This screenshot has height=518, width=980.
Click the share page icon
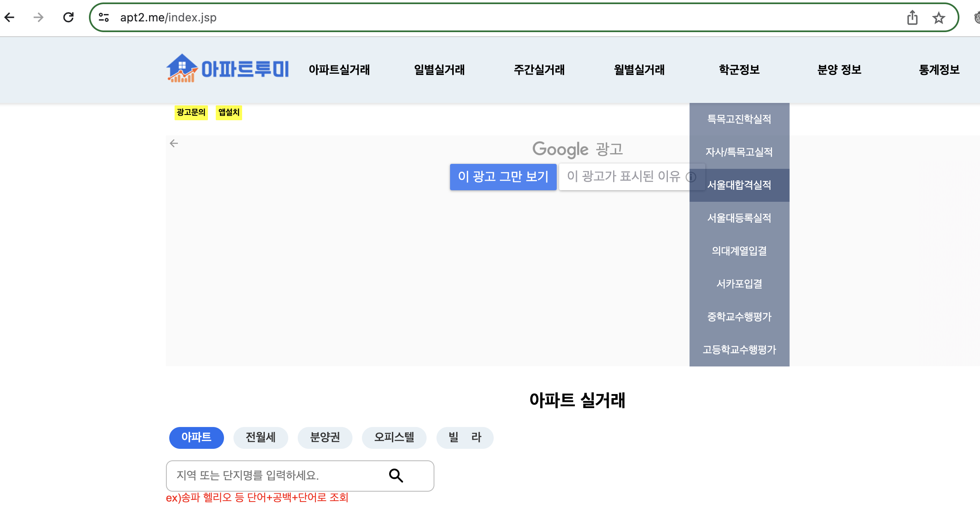tap(912, 18)
